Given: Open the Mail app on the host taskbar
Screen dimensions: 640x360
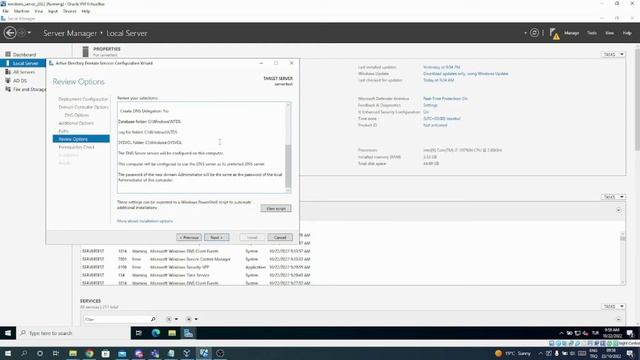Looking at the screenshot, I should [122, 353].
